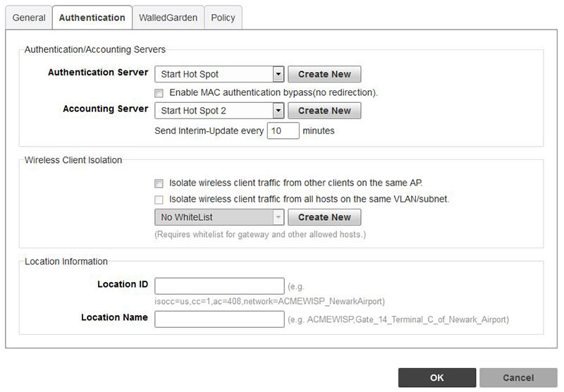Focus the Location ID input field
The height and width of the screenshot is (392, 564).
click(219, 285)
